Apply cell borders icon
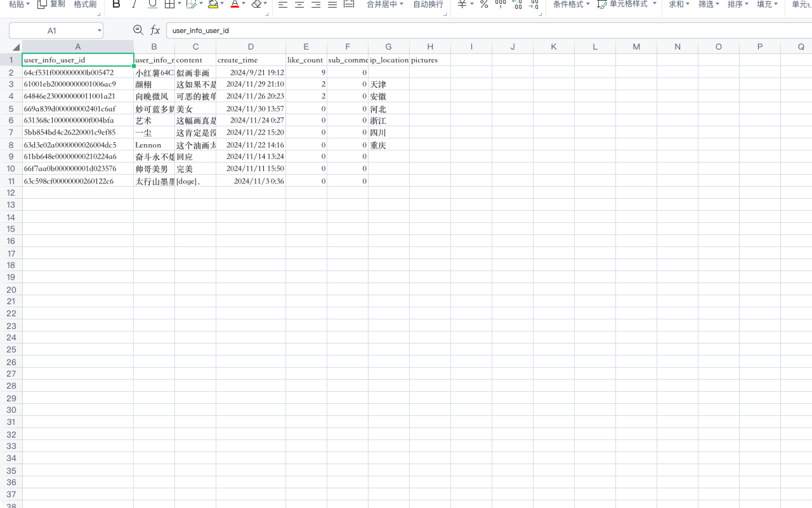812x508 pixels. (x=169, y=4)
